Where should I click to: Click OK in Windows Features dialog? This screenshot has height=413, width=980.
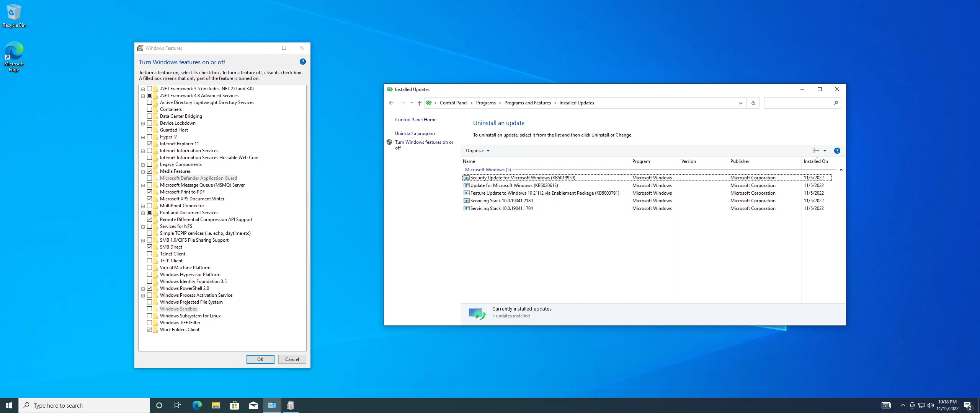[260, 359]
